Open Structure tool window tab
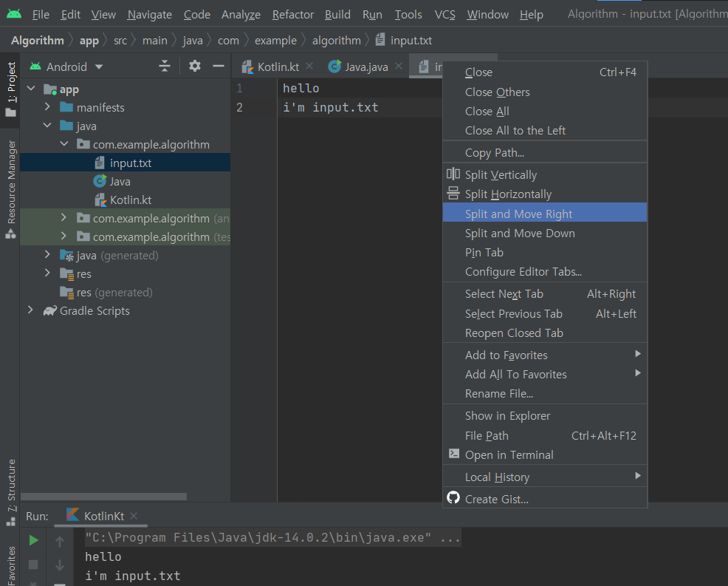Screen dimensions: 728x586 (10, 492)
